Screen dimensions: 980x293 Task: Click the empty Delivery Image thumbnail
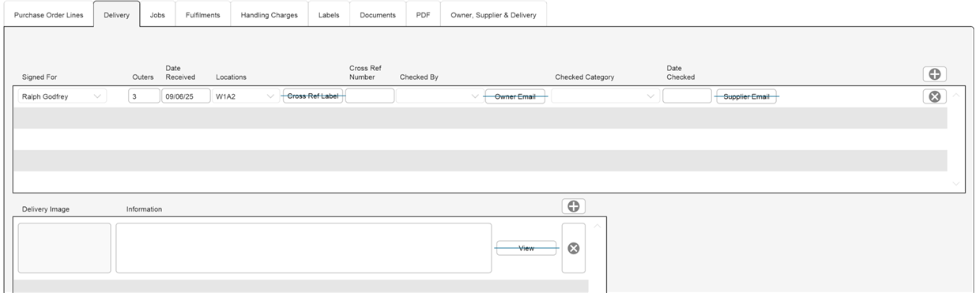click(65, 248)
